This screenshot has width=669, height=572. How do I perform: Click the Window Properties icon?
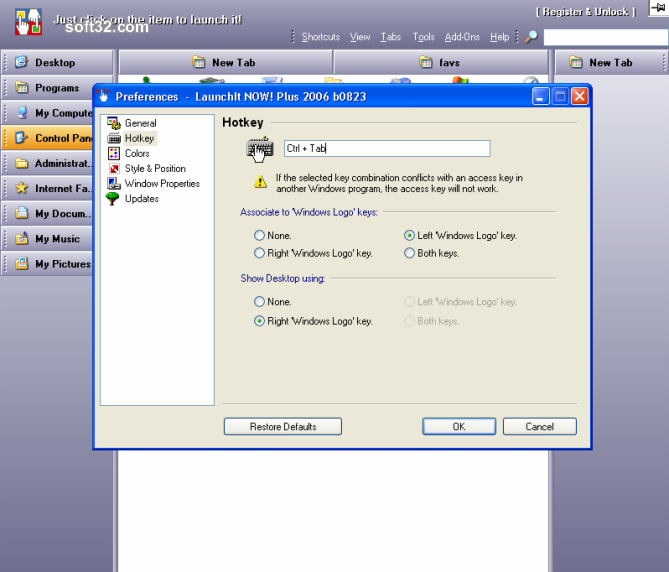113,183
